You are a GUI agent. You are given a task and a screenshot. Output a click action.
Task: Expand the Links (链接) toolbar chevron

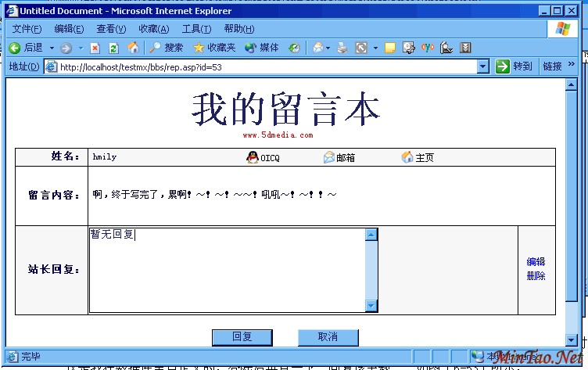pyautogui.click(x=572, y=66)
